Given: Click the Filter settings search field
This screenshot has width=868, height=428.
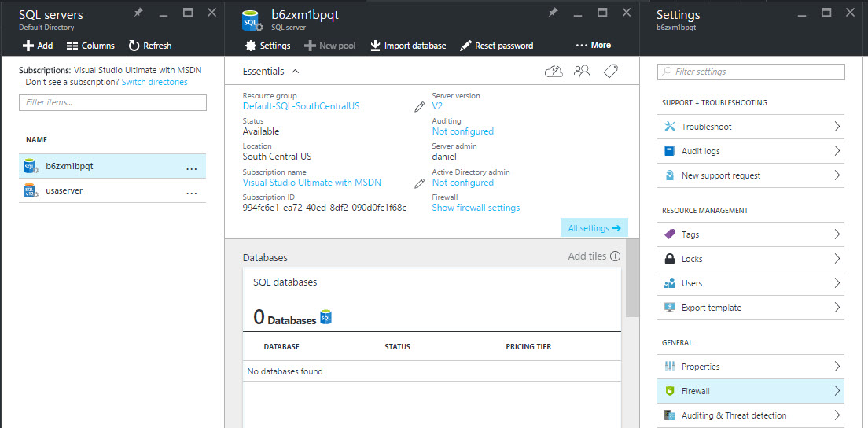Looking at the screenshot, I should [751, 72].
